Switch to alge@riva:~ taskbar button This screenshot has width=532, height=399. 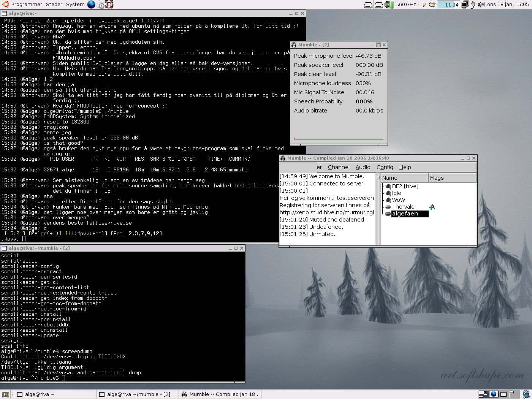click(55, 394)
